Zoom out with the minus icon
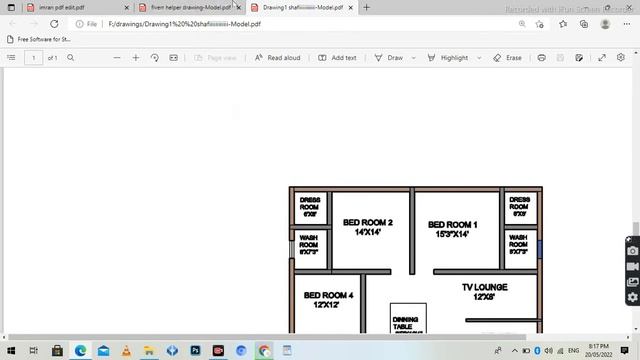 point(117,58)
